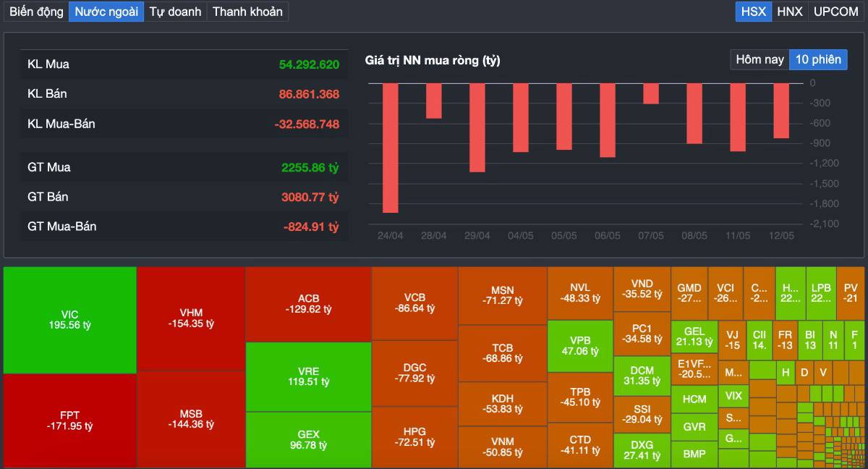The height and width of the screenshot is (469, 868).
Task: Open the Thanh khoản tab
Action: (x=247, y=12)
